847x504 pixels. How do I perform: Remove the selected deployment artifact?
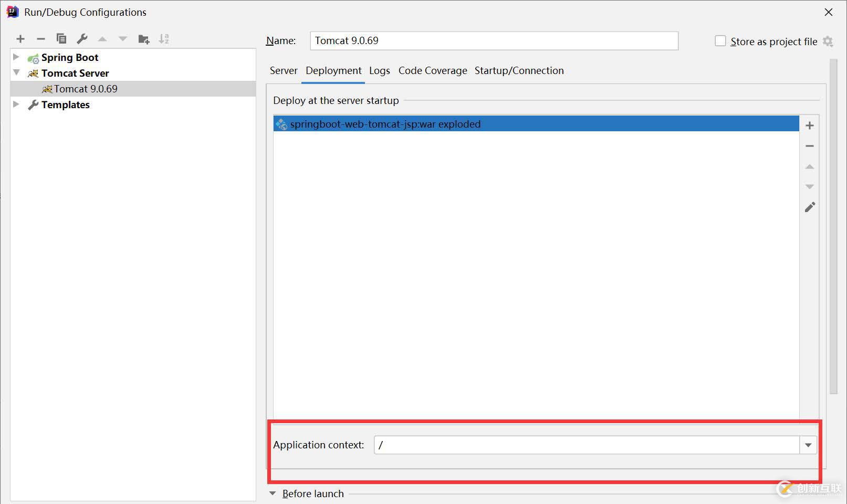(x=810, y=146)
